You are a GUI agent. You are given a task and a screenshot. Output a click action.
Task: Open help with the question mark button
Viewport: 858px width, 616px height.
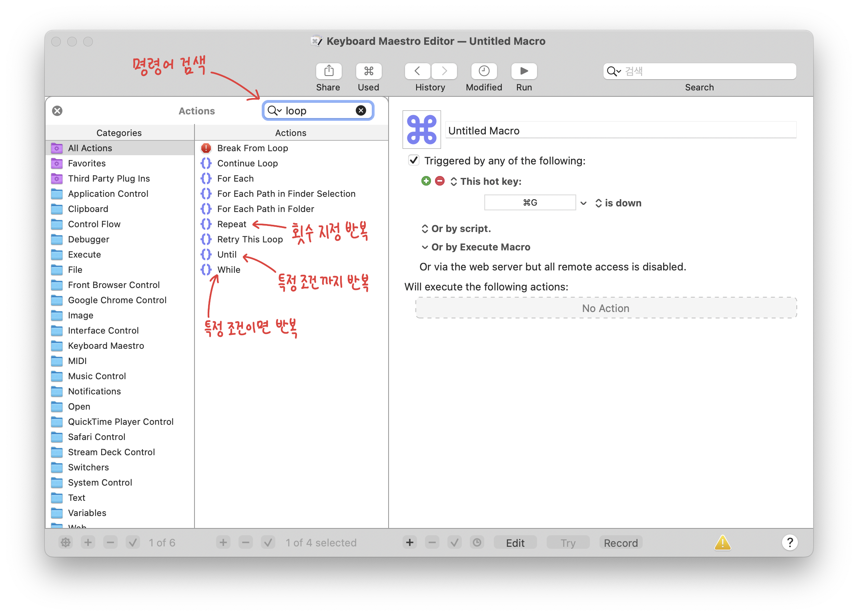point(790,542)
